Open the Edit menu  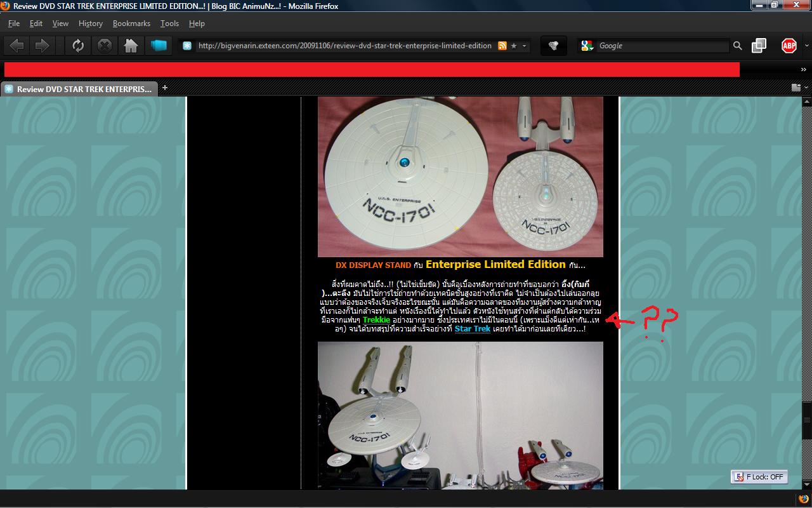coord(36,23)
